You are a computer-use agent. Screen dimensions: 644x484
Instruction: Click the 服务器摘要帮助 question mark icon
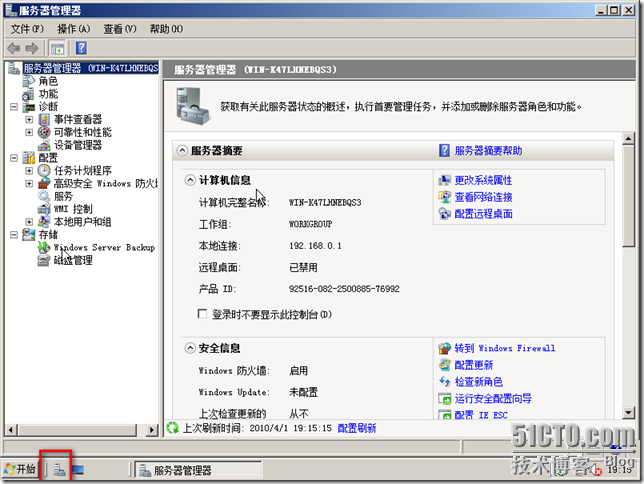[x=444, y=150]
